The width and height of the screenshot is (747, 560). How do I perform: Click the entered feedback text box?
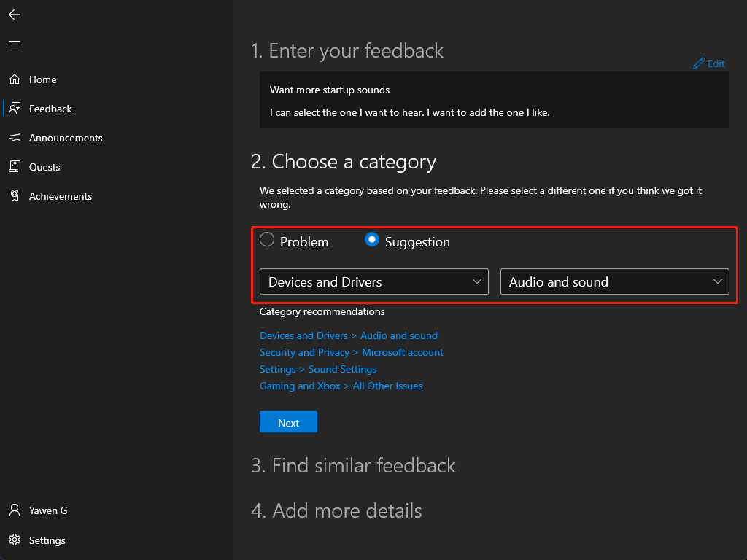[494, 101]
